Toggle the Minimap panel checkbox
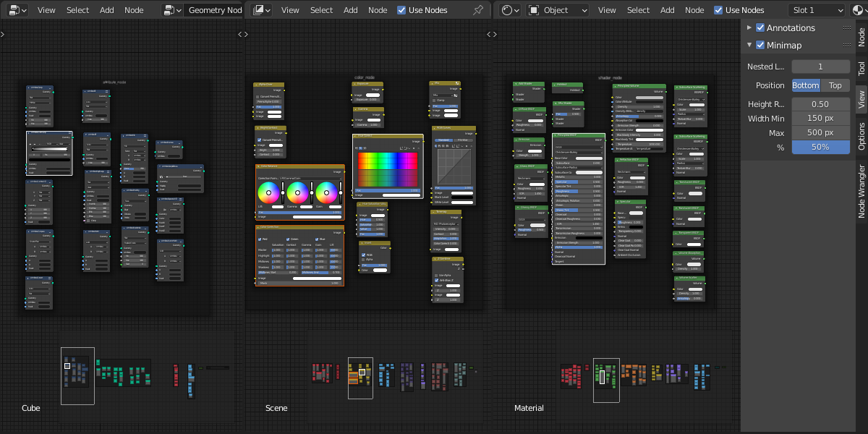Screen dimensions: 868x434 click(x=760, y=45)
